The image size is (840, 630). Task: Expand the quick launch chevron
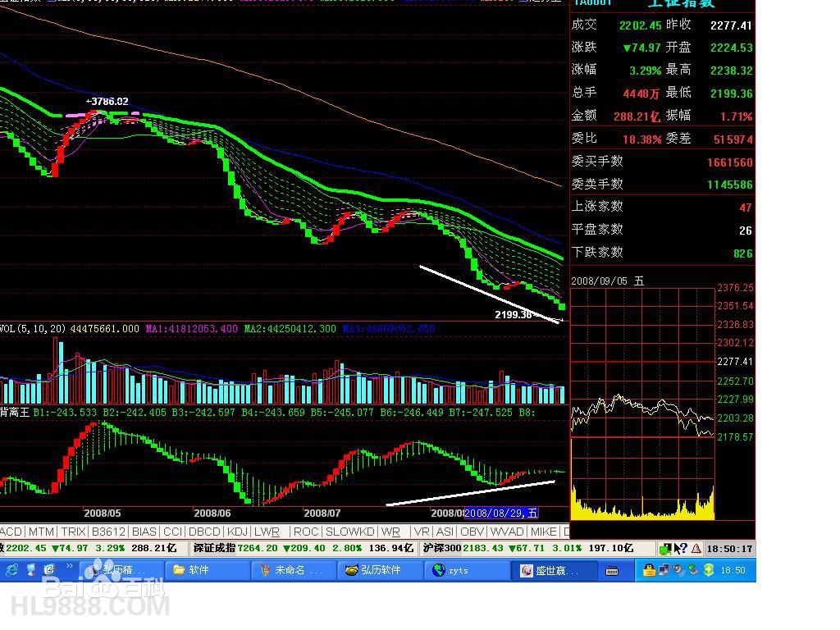tap(69, 566)
